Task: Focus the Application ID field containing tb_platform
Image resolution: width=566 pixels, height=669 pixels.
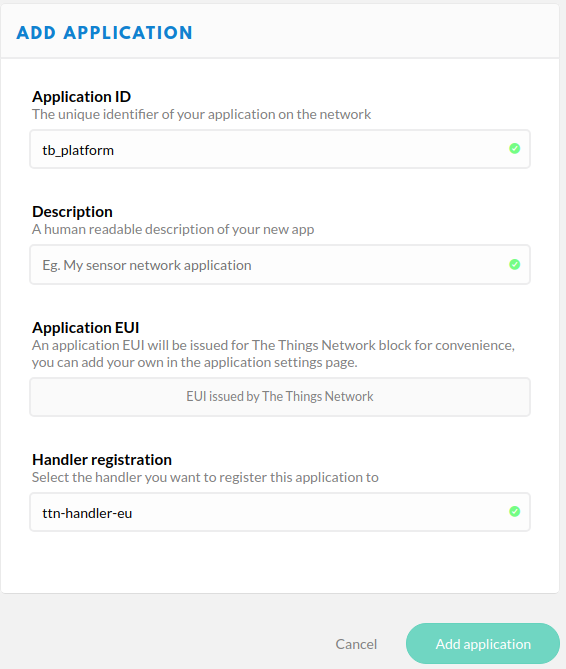Action: [280, 149]
